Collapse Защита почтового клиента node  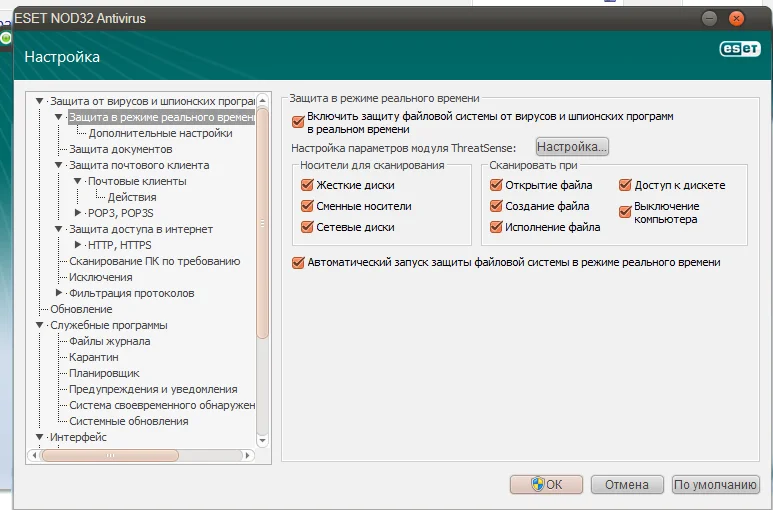(58, 165)
